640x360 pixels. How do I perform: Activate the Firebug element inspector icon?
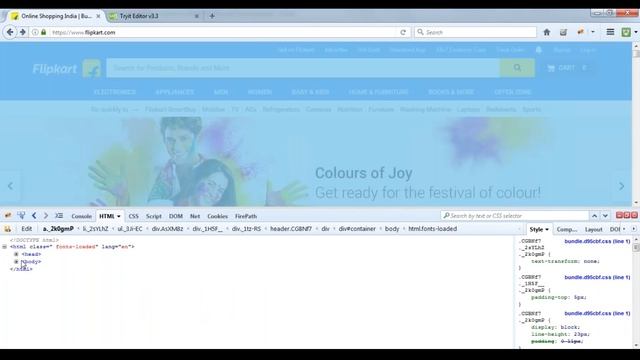[21, 216]
